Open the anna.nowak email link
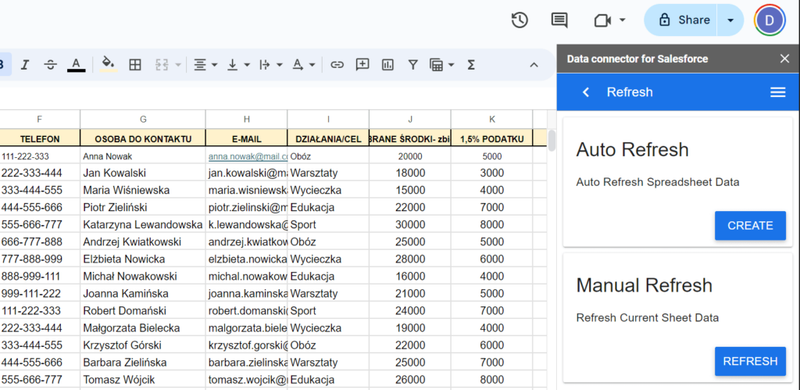Screen dimensions: 800x390 pyautogui.click(x=248, y=157)
